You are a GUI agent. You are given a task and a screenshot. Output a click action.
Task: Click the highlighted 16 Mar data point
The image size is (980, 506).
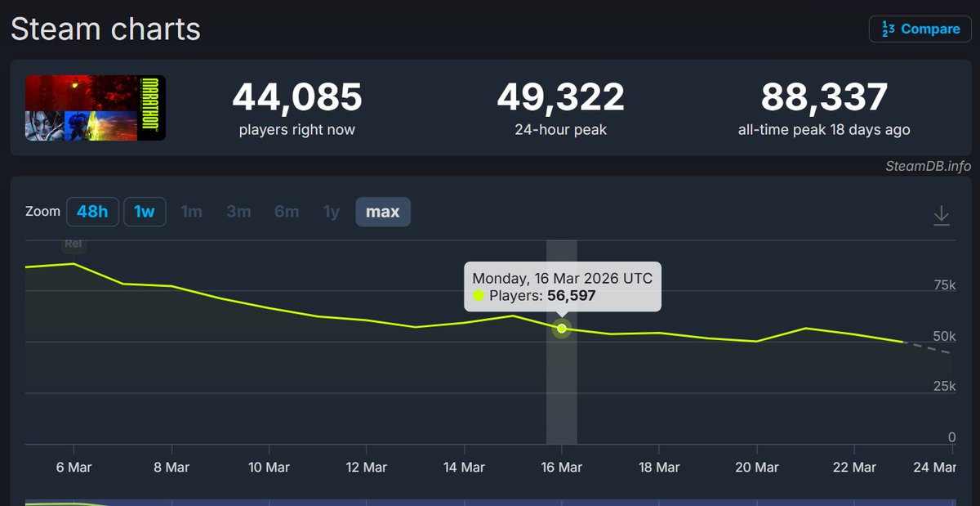[x=562, y=329]
